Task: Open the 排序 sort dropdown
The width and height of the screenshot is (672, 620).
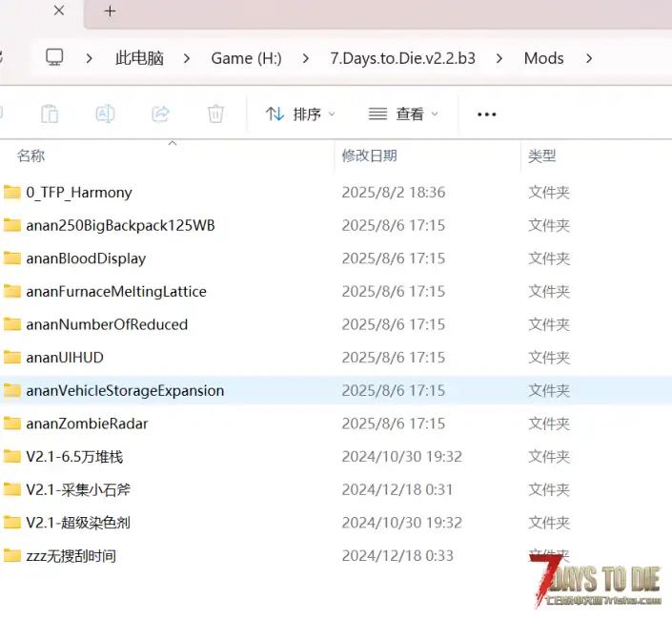Action: click(x=300, y=114)
